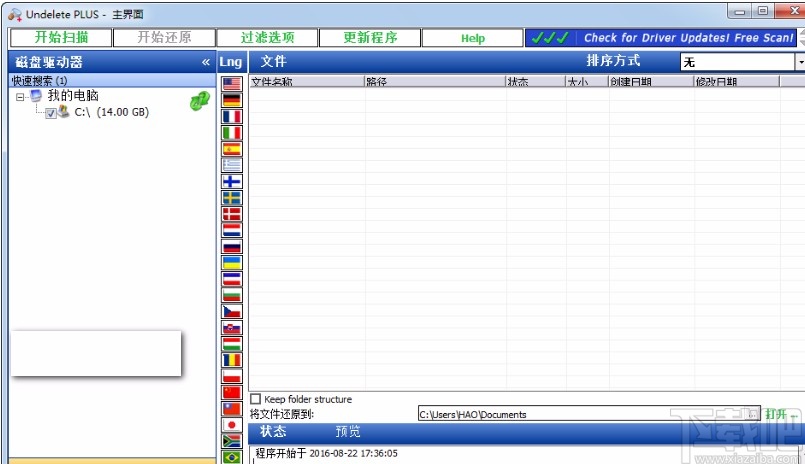The image size is (805, 464).
Task: Open the 排序方式 sort dropdown
Action: tap(800, 62)
